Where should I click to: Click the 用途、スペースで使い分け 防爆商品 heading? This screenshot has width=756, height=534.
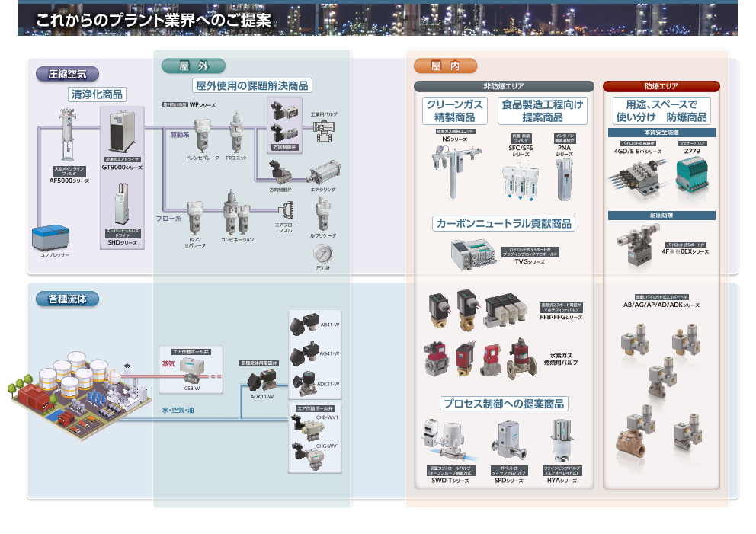(661, 111)
